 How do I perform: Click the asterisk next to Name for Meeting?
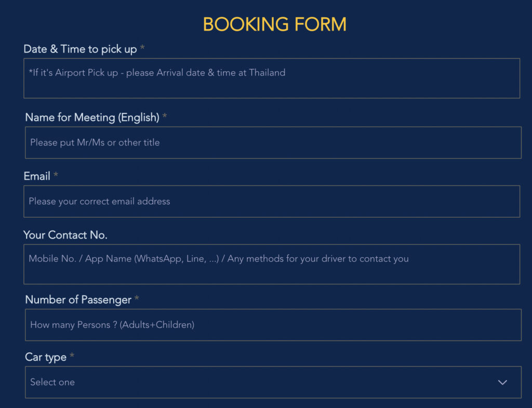point(165,117)
